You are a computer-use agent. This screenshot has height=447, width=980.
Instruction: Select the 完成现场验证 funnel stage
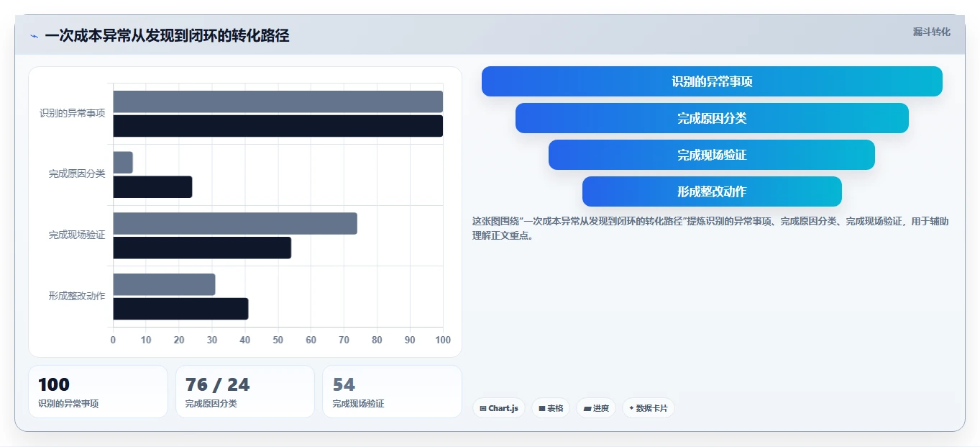click(712, 155)
